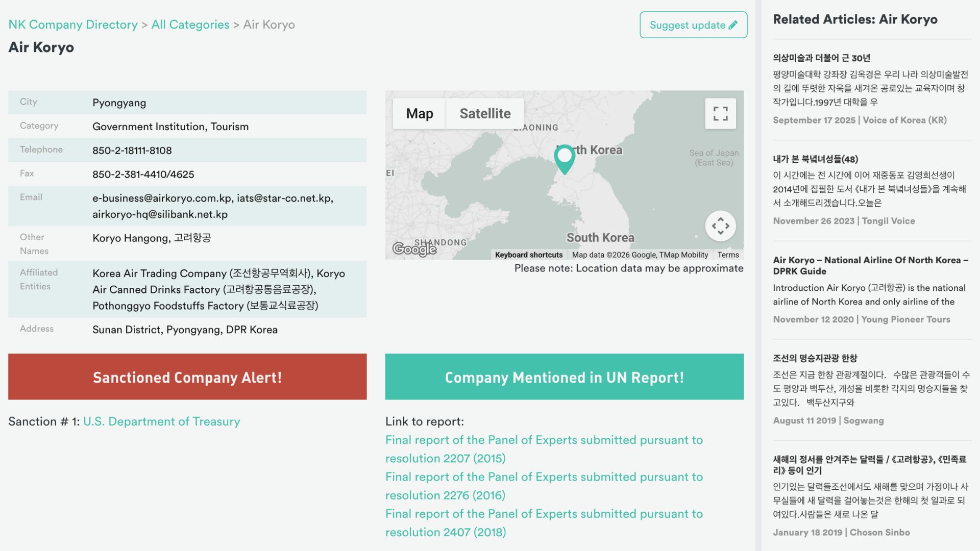This screenshot has height=551, width=980.
Task: Click the Sanctioned Company Alert banner
Action: coord(187,377)
